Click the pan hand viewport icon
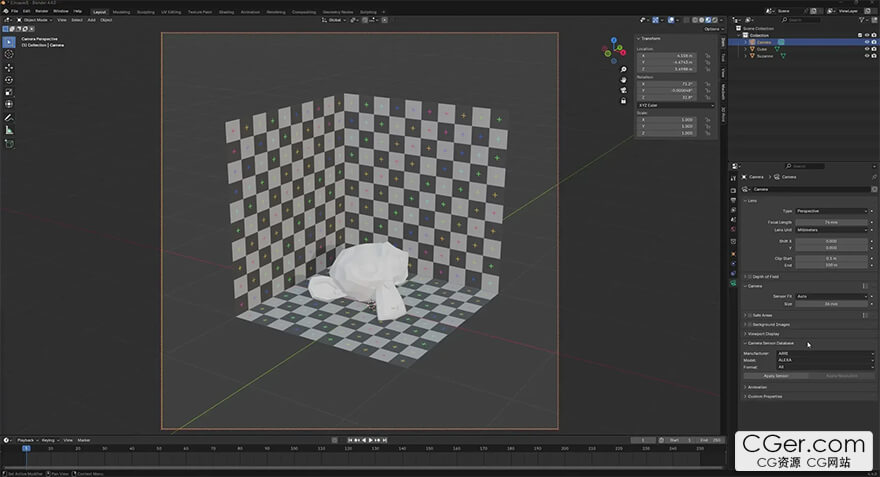 pyautogui.click(x=623, y=81)
